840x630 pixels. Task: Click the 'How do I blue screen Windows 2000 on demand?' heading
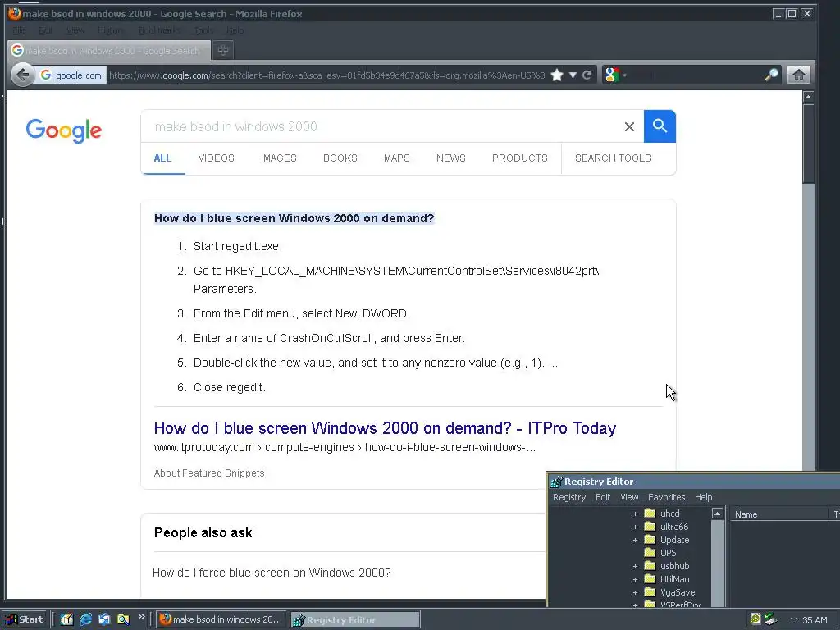(x=294, y=218)
